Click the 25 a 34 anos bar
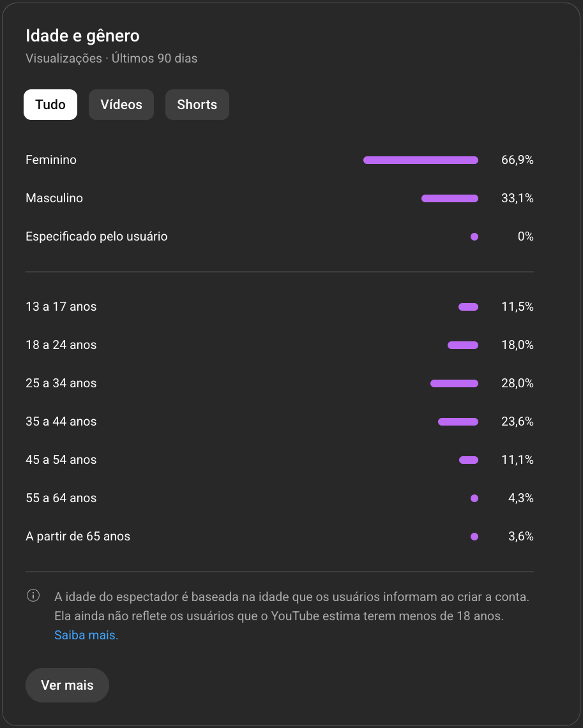 [454, 383]
